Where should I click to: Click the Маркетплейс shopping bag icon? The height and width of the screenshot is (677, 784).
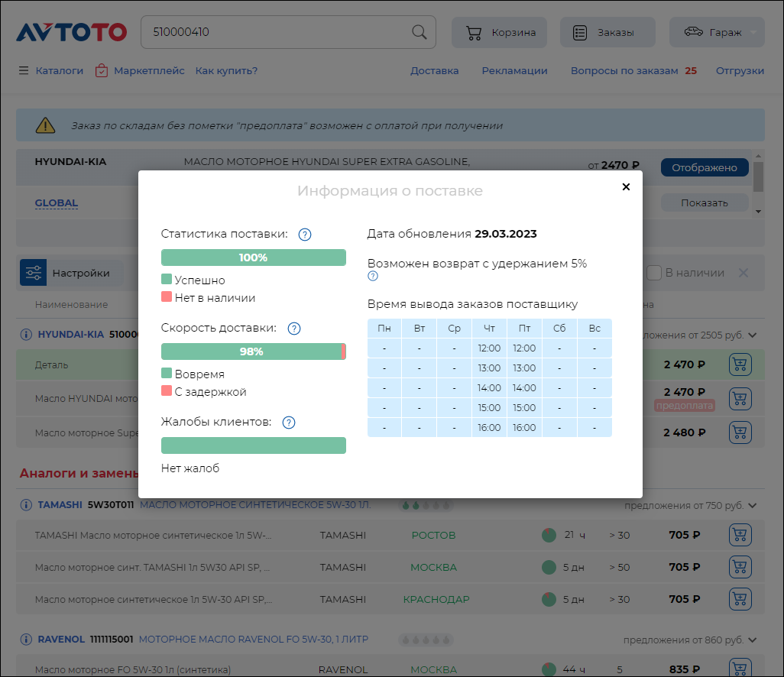tap(102, 70)
